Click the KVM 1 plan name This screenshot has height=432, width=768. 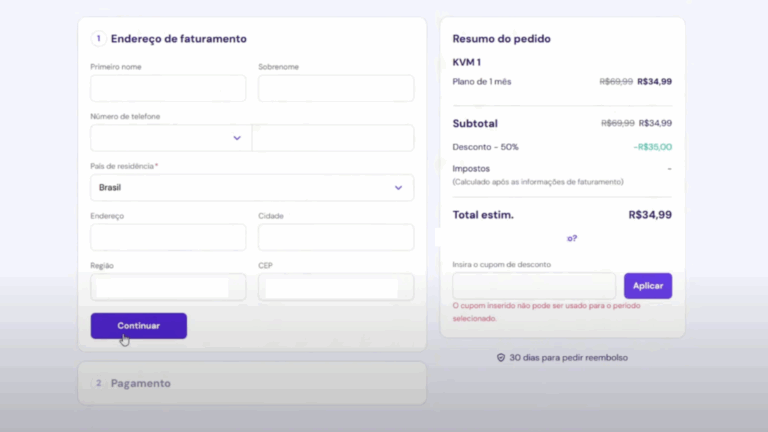pyautogui.click(x=466, y=62)
